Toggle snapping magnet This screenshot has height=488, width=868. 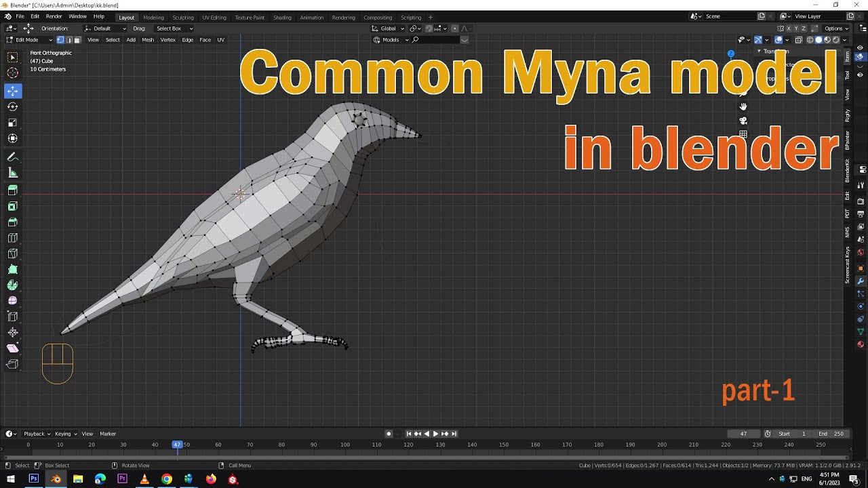pos(429,28)
